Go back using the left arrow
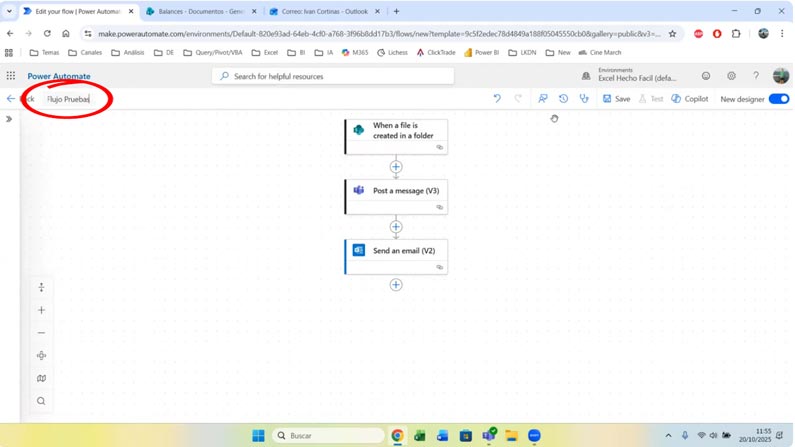 [11, 99]
